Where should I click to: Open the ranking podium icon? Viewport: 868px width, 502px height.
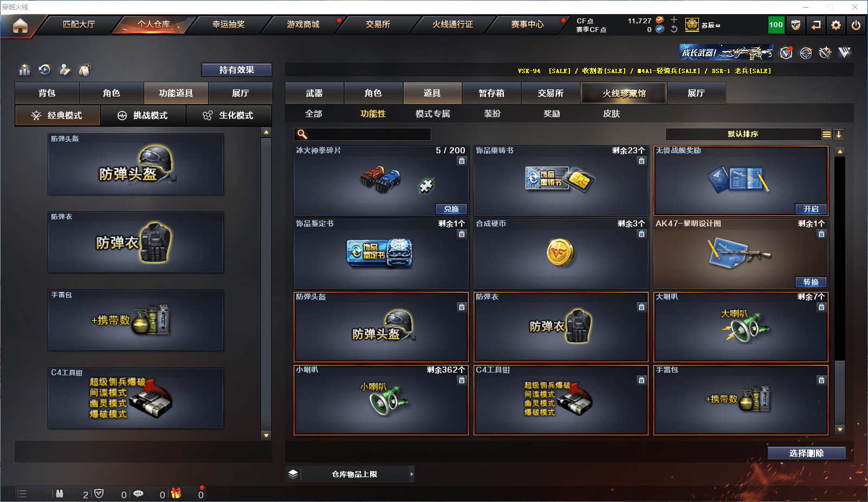click(25, 70)
